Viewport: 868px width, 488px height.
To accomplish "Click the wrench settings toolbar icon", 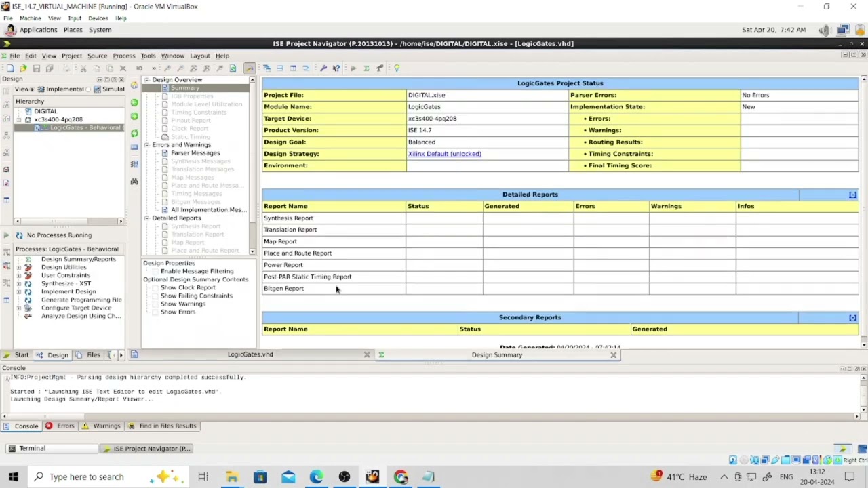I will pos(323,68).
